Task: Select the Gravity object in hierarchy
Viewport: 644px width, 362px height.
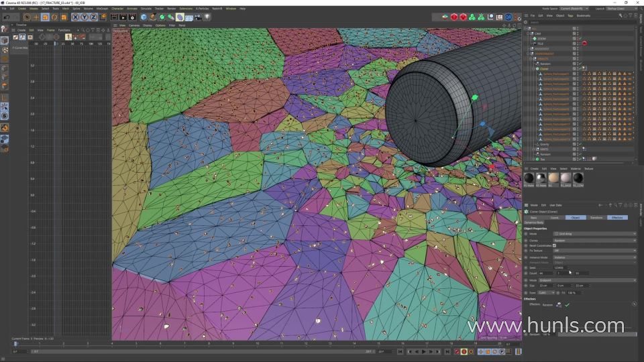Action: point(544,144)
